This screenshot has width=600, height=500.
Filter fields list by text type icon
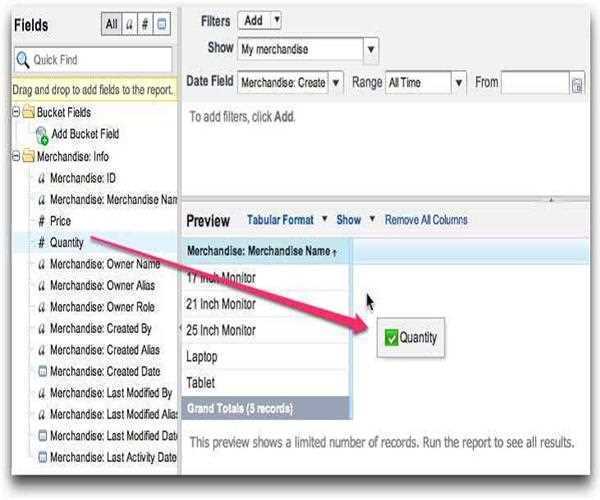130,24
